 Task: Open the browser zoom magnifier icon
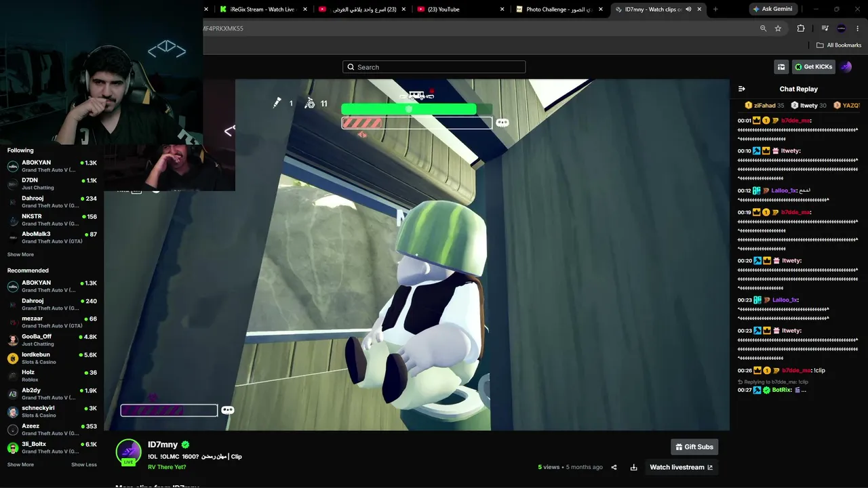click(x=763, y=28)
